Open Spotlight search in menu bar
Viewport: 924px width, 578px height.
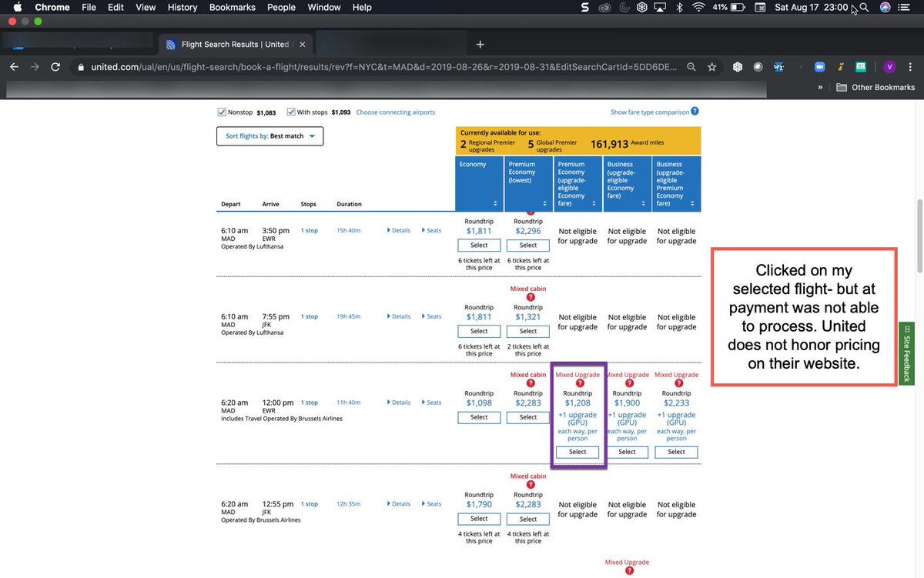click(x=864, y=7)
